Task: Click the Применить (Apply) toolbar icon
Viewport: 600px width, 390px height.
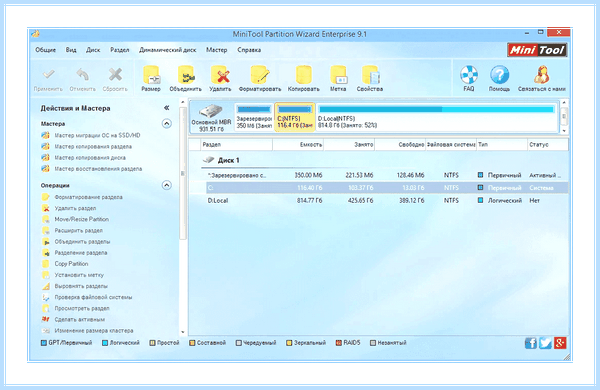Action: (x=48, y=75)
